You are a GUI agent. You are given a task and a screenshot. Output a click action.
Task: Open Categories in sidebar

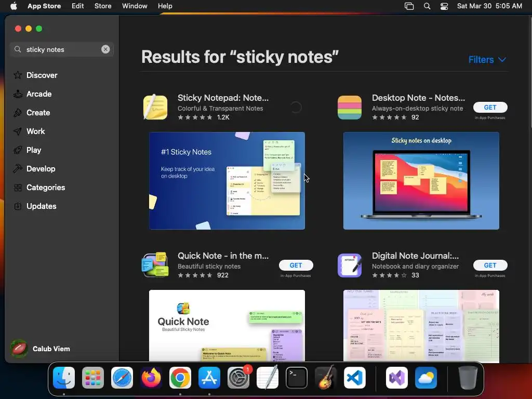click(x=46, y=187)
